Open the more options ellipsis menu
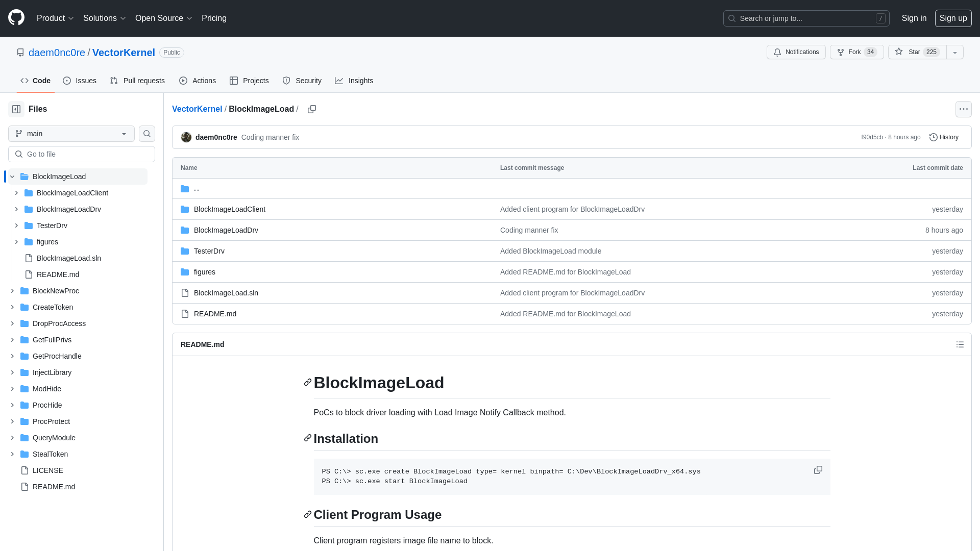Screen dimensions: 980x551 [x=964, y=109]
